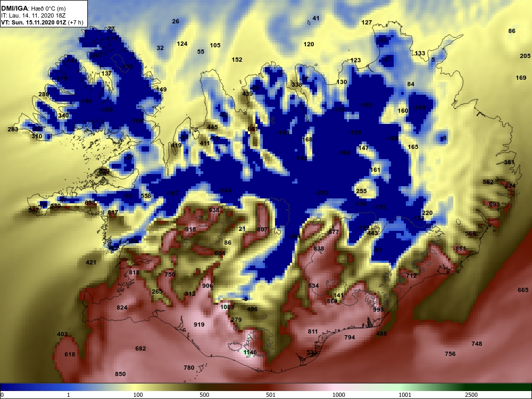Click the map value '756'

coord(450,354)
